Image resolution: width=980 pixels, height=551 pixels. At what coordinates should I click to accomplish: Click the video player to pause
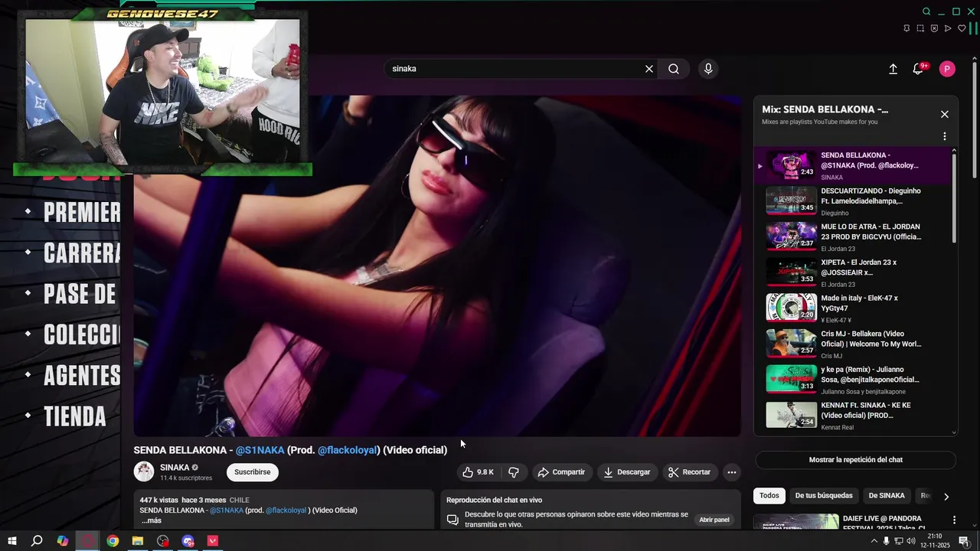437,266
